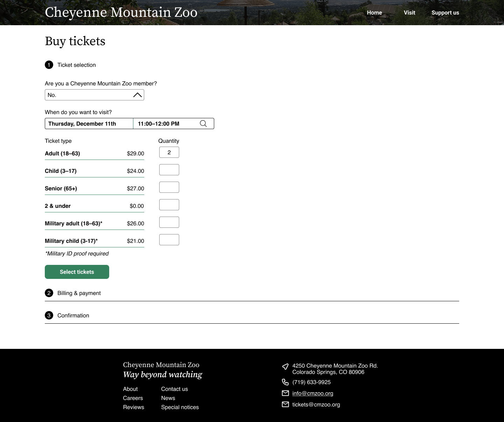Click the Ticket type column header
Image resolution: width=504 pixels, height=422 pixels.
click(58, 141)
